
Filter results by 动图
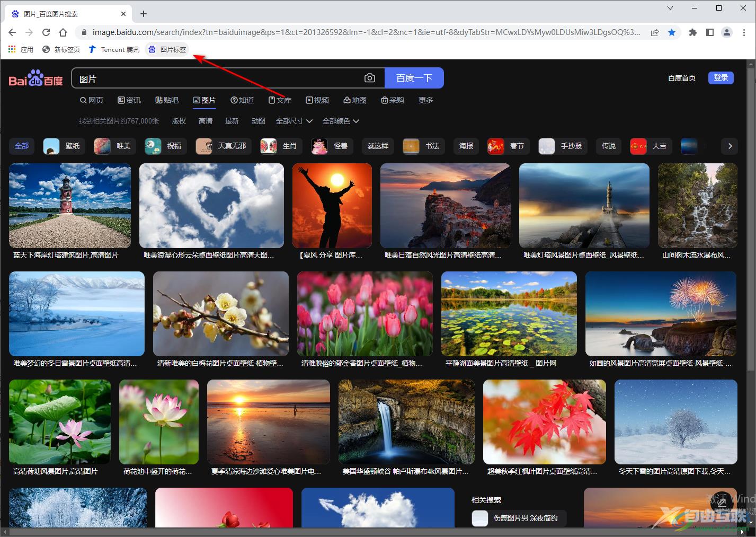point(259,121)
